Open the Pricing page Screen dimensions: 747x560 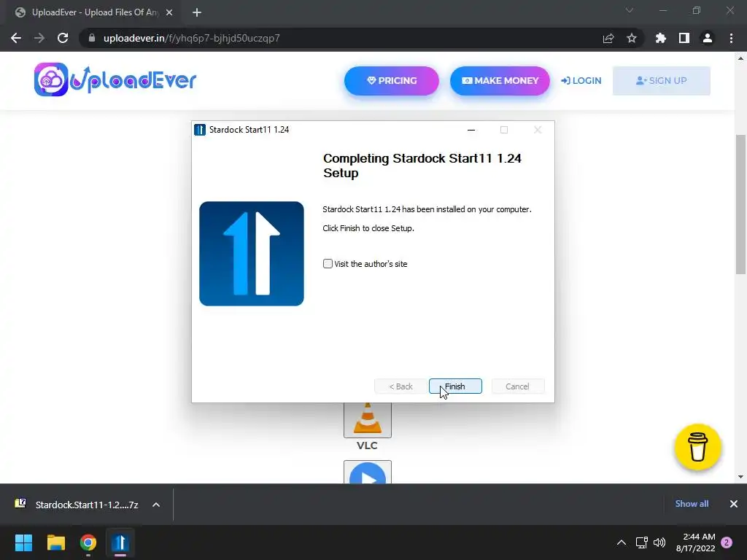point(392,80)
